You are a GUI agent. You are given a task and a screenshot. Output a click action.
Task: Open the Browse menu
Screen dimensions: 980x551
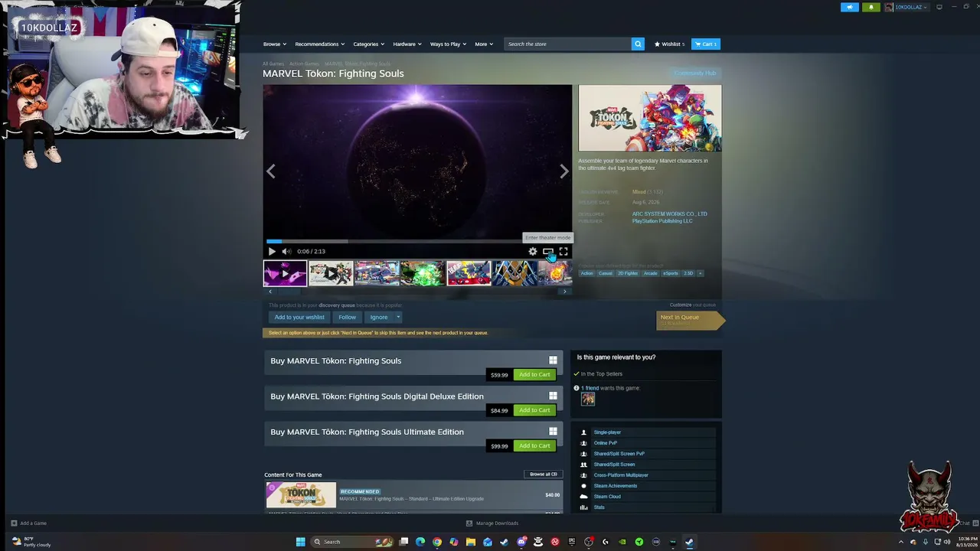(275, 44)
